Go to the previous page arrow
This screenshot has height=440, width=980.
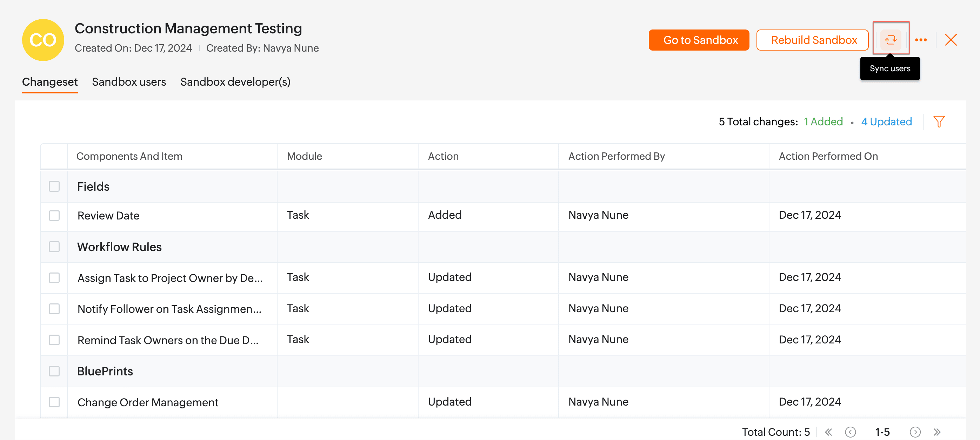tap(850, 432)
